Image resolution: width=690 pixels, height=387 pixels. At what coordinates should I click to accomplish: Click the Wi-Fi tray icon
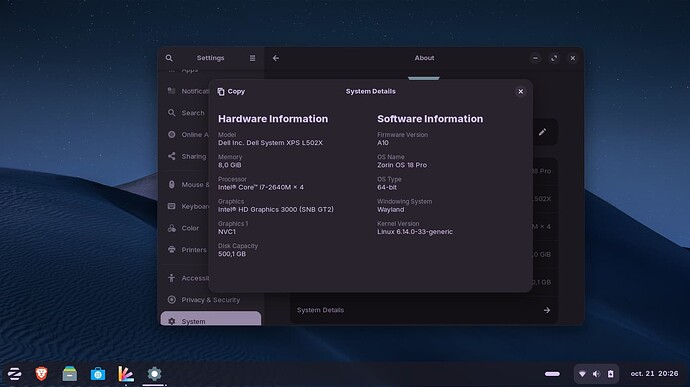[582, 374]
